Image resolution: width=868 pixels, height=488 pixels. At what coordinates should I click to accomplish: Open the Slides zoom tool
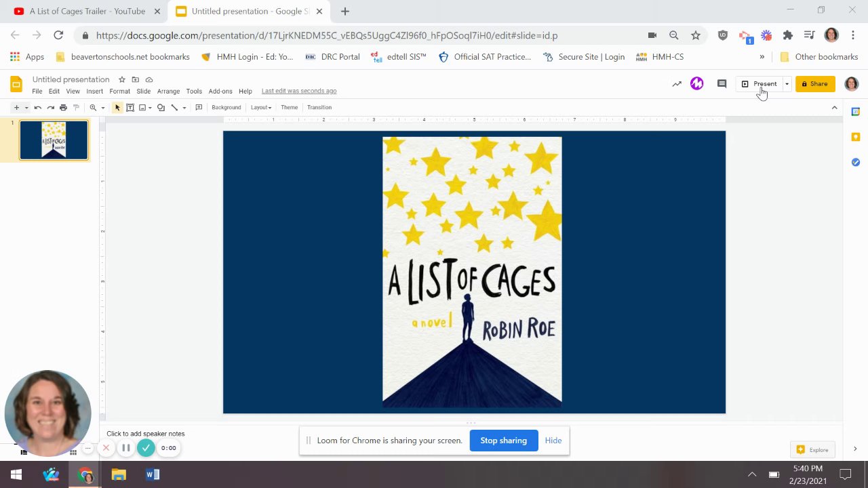94,107
